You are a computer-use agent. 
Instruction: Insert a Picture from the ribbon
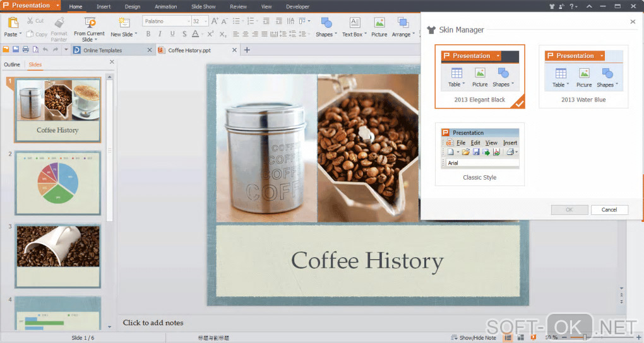(x=379, y=23)
